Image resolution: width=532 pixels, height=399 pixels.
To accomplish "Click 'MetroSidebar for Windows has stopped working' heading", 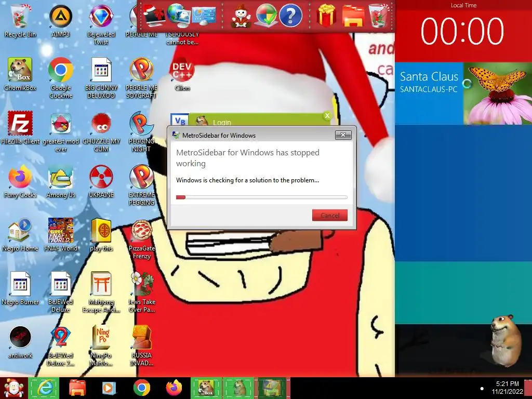I will (248, 158).
